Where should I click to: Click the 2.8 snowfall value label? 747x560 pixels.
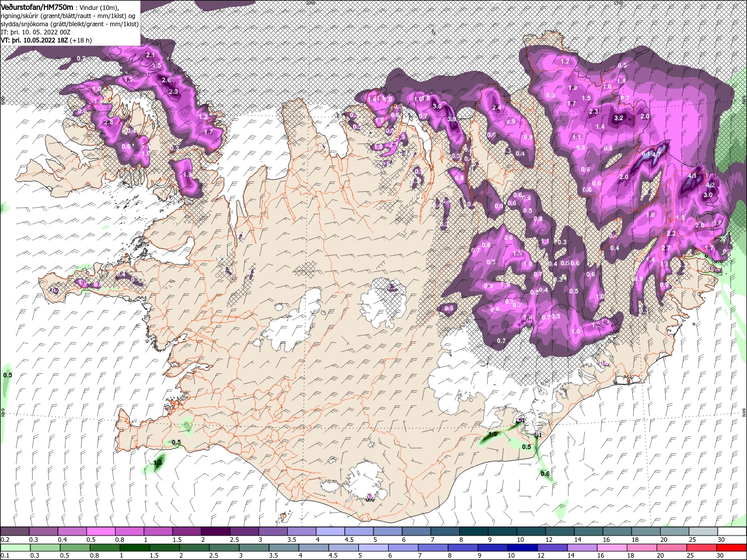pos(109,122)
